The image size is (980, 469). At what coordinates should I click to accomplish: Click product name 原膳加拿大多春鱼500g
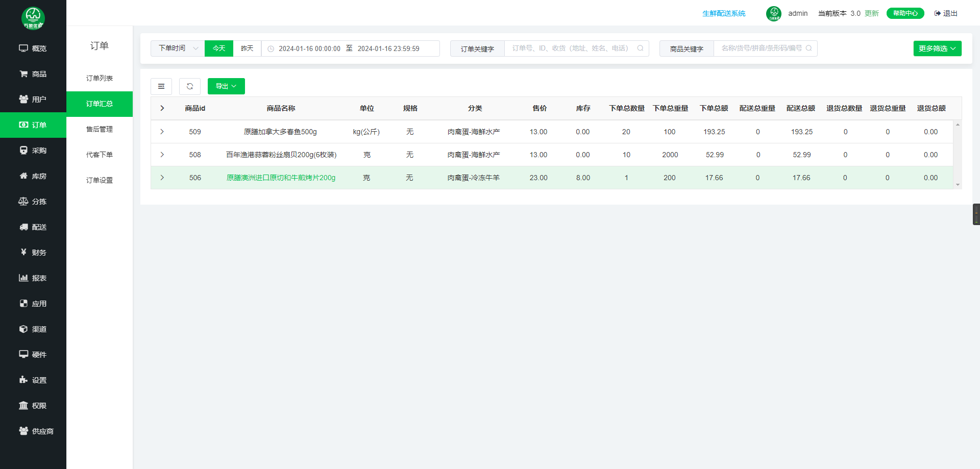[x=280, y=132]
